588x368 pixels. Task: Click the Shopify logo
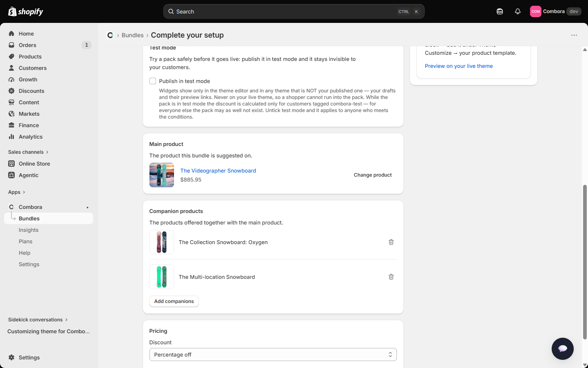pyautogui.click(x=26, y=11)
